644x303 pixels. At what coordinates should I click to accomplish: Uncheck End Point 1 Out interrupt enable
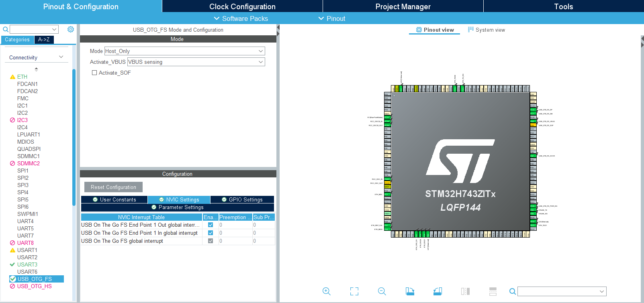(x=210, y=225)
